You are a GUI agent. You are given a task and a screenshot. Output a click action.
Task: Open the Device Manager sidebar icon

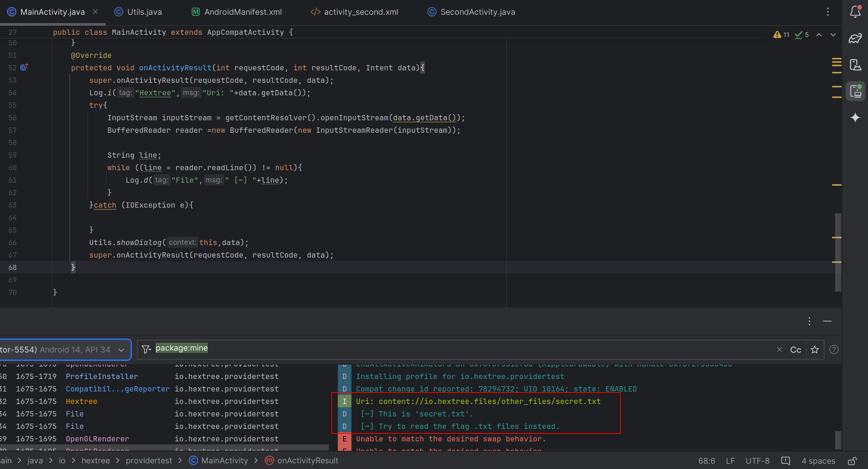coord(855,65)
